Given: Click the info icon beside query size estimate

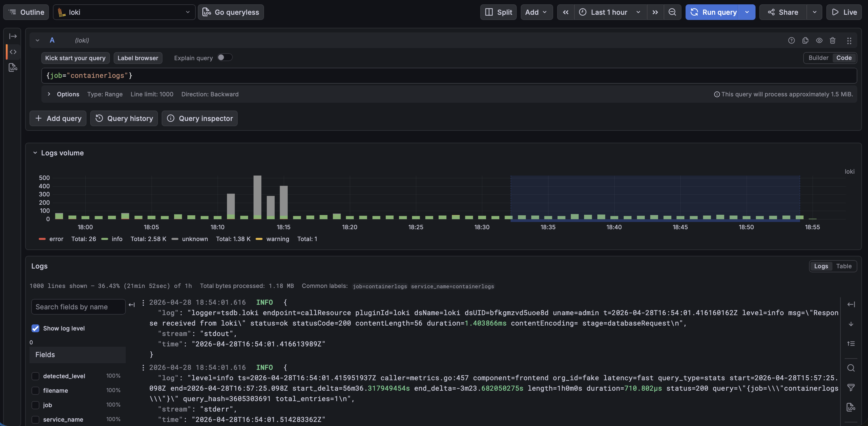Looking at the screenshot, I should (717, 94).
